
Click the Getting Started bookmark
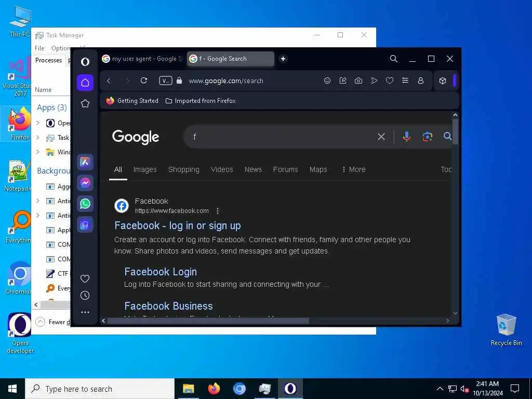(132, 101)
